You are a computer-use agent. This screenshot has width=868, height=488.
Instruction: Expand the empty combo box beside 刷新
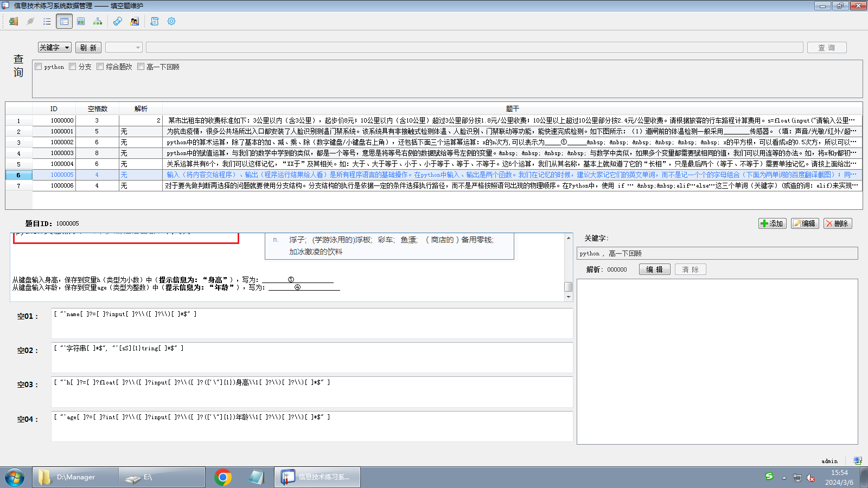point(124,48)
